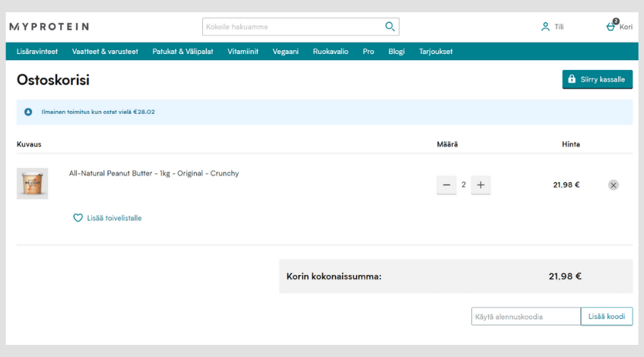Open Vaatteet & varusteet menu

(x=105, y=52)
